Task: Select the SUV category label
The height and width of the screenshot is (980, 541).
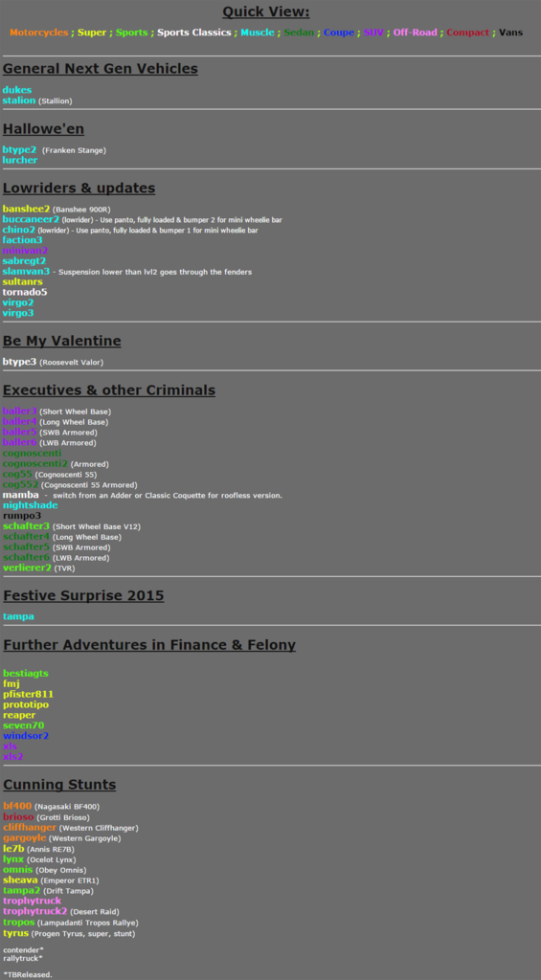Action: (373, 33)
